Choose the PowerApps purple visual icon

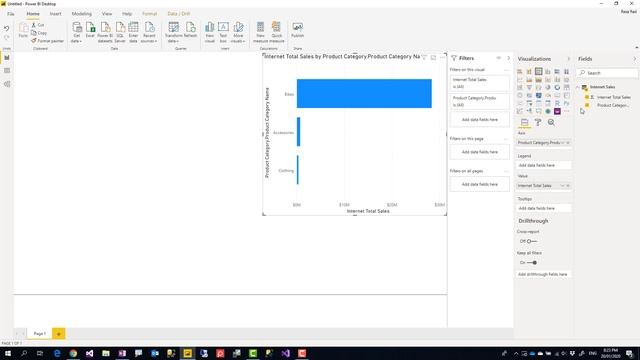tap(557, 111)
